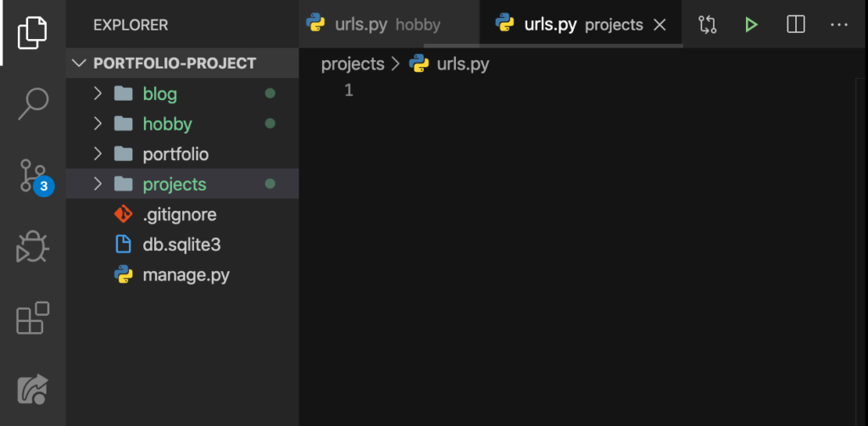Click the Python icon on urls.py hobby tab
The image size is (868, 426).
click(315, 22)
